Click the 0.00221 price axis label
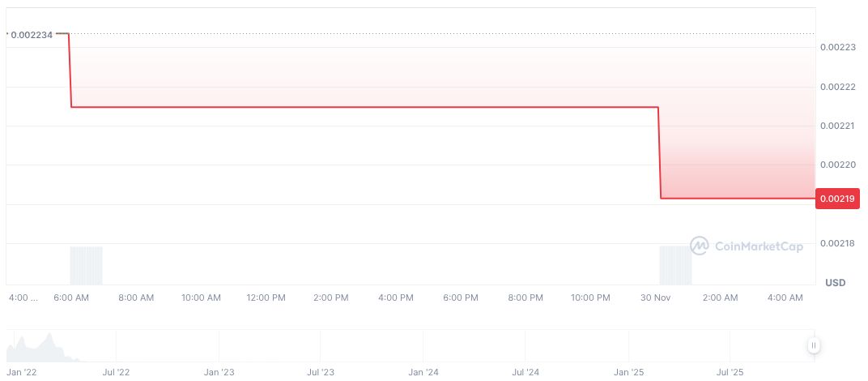868x381 pixels. [838, 126]
